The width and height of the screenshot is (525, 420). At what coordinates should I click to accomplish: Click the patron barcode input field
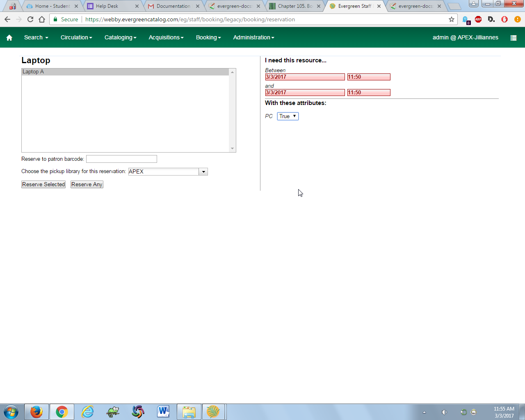pyautogui.click(x=121, y=159)
